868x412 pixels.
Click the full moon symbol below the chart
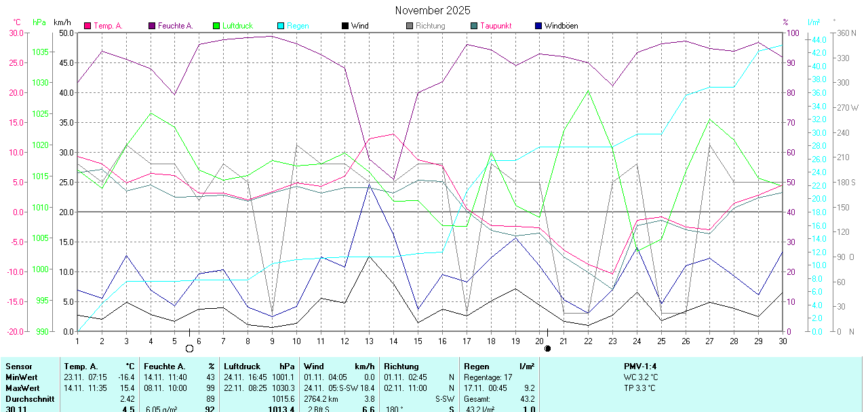tap(190, 348)
